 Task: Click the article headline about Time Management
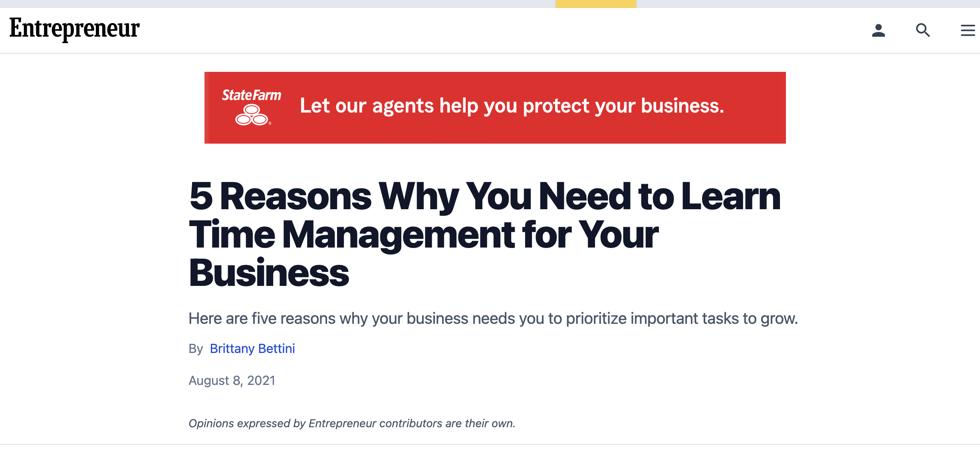pos(485,234)
